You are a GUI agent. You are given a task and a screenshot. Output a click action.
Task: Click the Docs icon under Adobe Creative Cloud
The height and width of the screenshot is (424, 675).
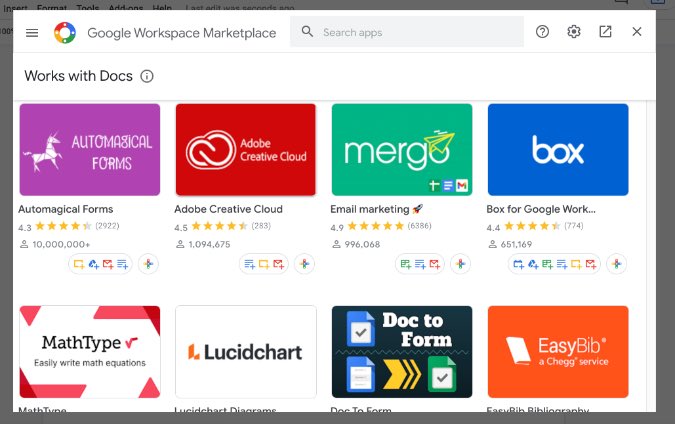[x=250, y=264]
